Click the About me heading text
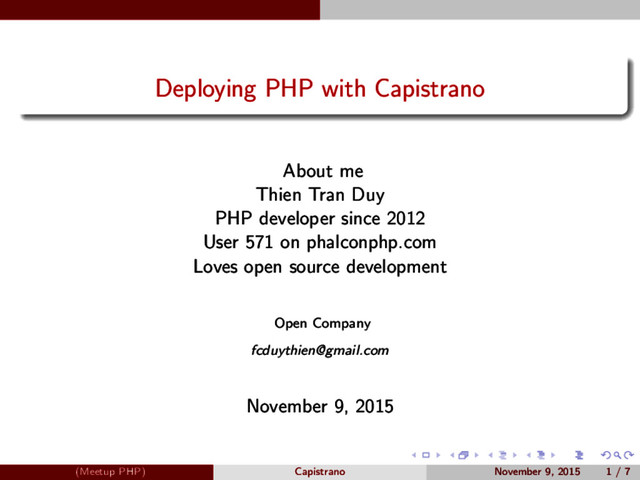The height and width of the screenshot is (480, 640). pyautogui.click(x=323, y=171)
